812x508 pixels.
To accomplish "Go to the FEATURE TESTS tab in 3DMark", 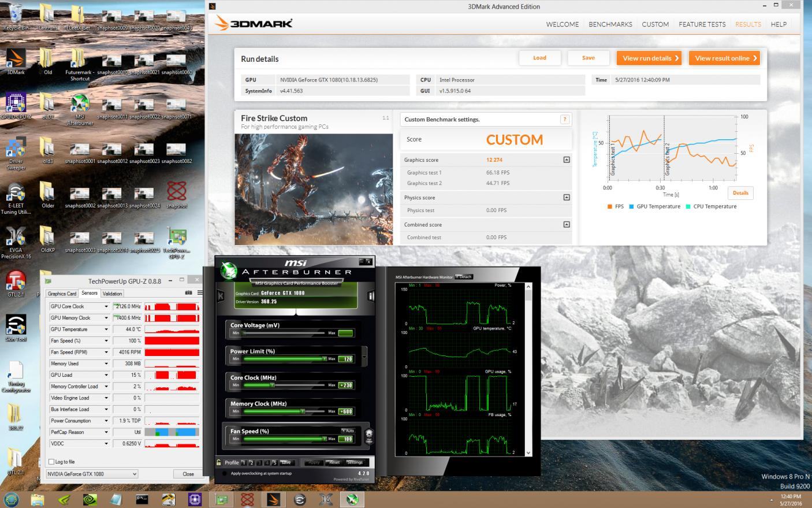I will coord(702,24).
